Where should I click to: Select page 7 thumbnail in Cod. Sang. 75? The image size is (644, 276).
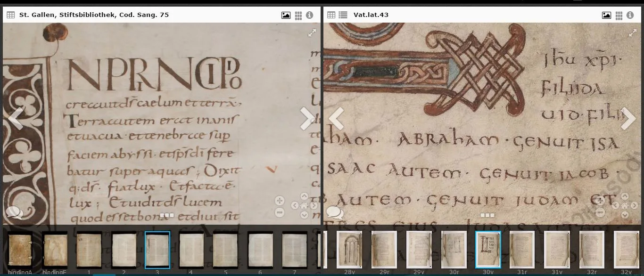pyautogui.click(x=295, y=250)
